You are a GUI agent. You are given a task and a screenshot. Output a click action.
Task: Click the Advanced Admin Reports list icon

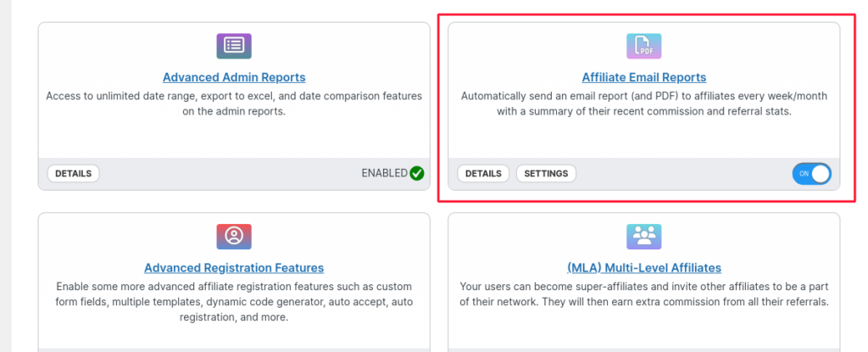click(234, 46)
